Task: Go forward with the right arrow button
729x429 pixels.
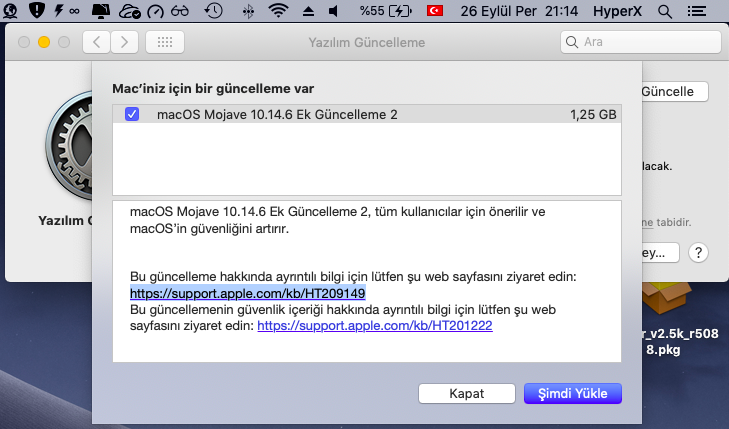Action: (124, 43)
